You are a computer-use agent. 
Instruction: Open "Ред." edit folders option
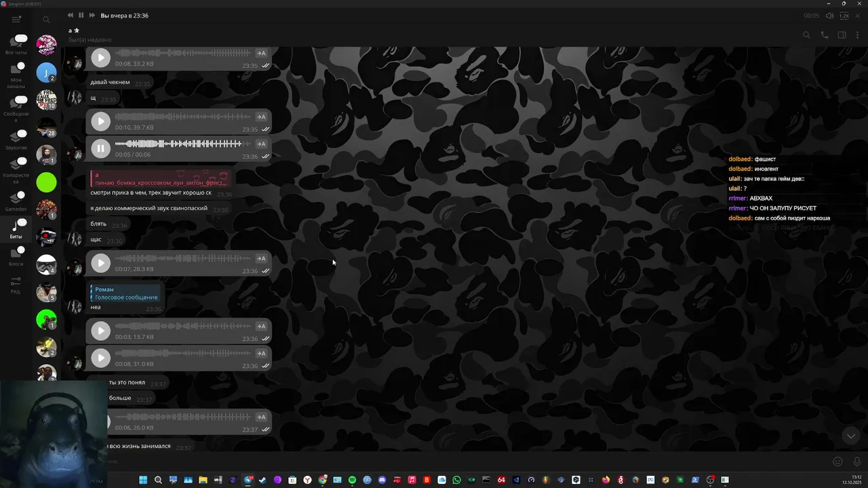tap(16, 285)
